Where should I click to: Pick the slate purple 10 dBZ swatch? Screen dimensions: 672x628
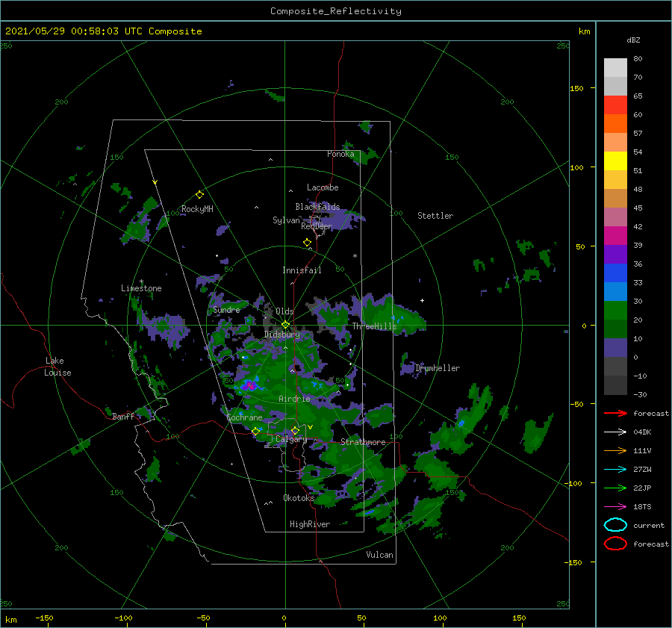point(615,348)
